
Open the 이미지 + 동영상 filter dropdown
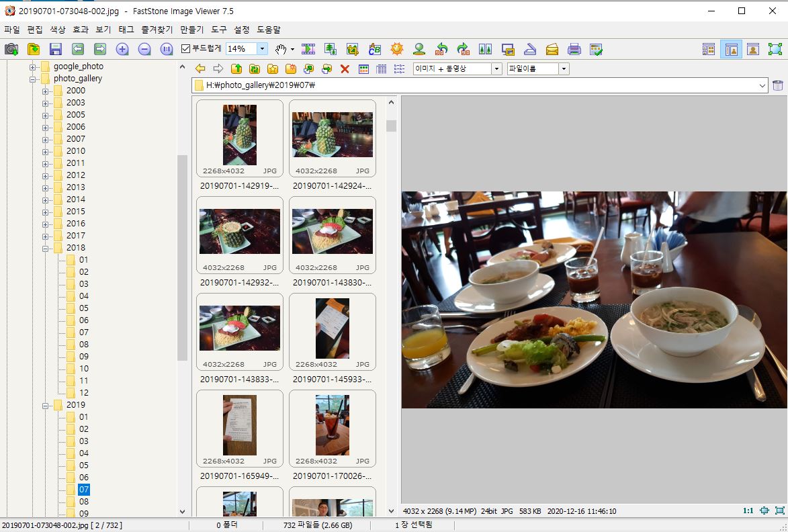tap(496, 69)
